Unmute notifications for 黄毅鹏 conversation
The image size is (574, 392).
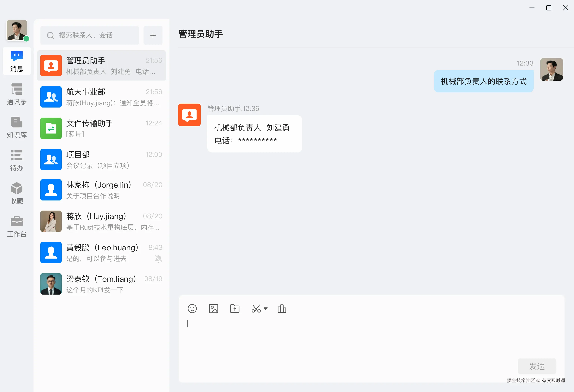coord(158,258)
